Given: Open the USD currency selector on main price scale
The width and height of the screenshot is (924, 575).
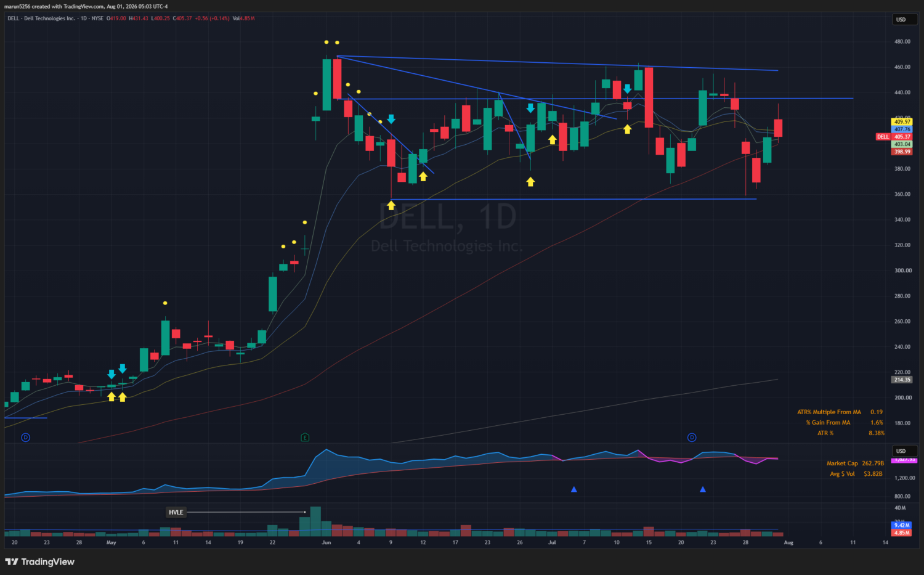Looking at the screenshot, I should point(905,20).
